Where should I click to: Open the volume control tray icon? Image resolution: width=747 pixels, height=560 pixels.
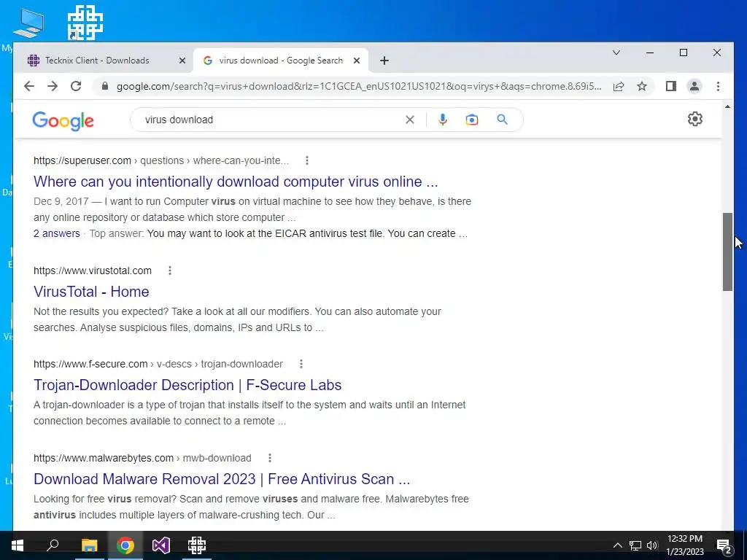pyautogui.click(x=651, y=545)
